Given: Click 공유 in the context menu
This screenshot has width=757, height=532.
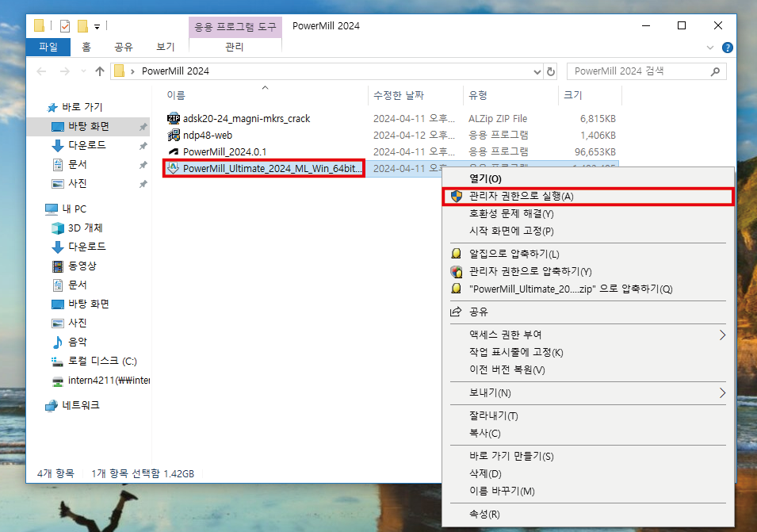Looking at the screenshot, I should [588, 312].
